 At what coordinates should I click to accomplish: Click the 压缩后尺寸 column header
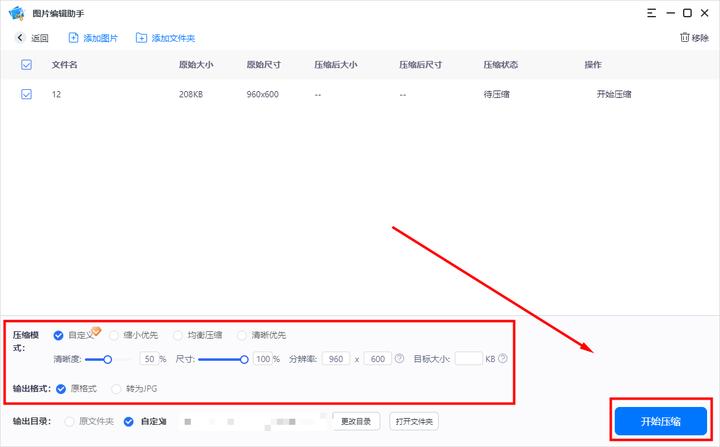tap(421, 65)
